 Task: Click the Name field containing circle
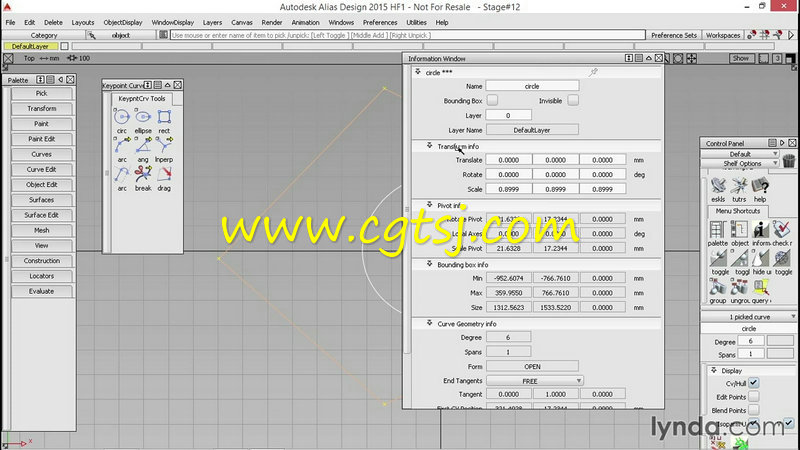tap(532, 86)
